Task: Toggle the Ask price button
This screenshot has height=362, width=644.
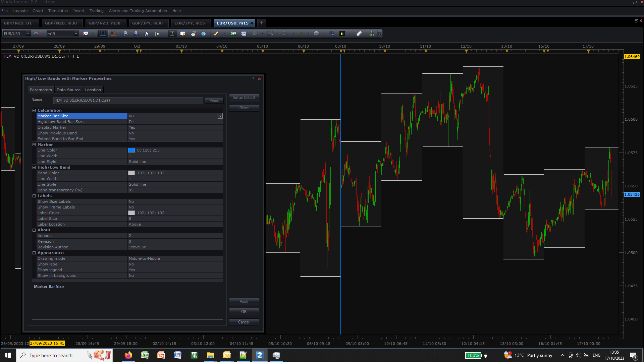Action: (x=113, y=34)
